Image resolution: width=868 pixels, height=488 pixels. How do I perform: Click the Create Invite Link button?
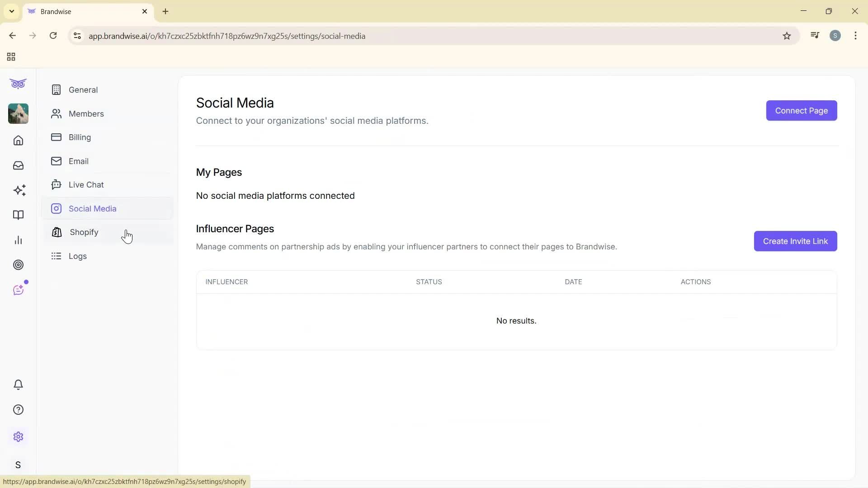click(x=795, y=241)
